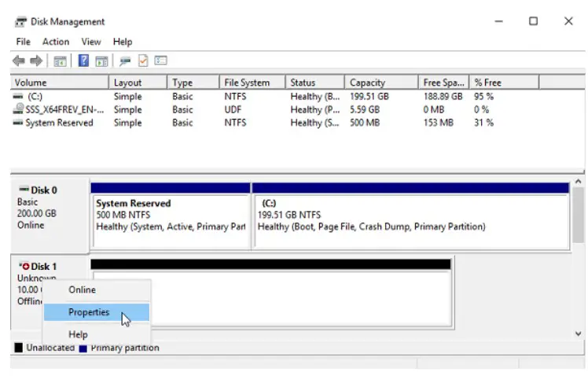Select Online in the disk context menu
588x376 pixels.
82,289
